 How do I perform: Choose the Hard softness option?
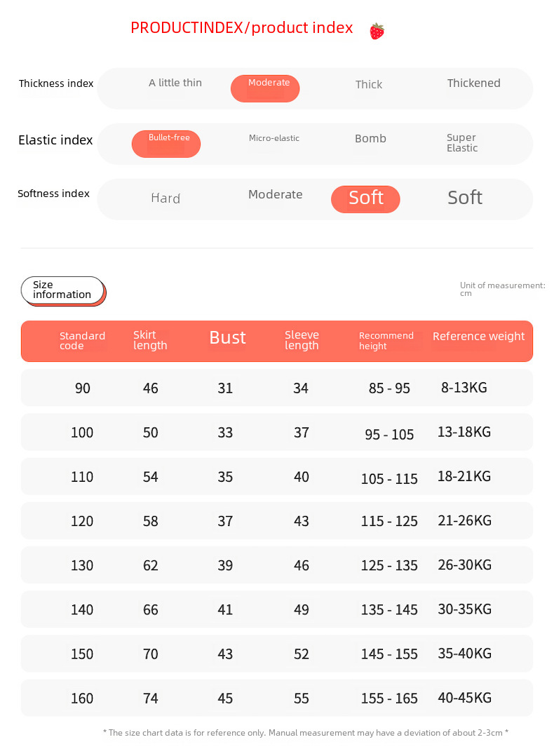165,198
